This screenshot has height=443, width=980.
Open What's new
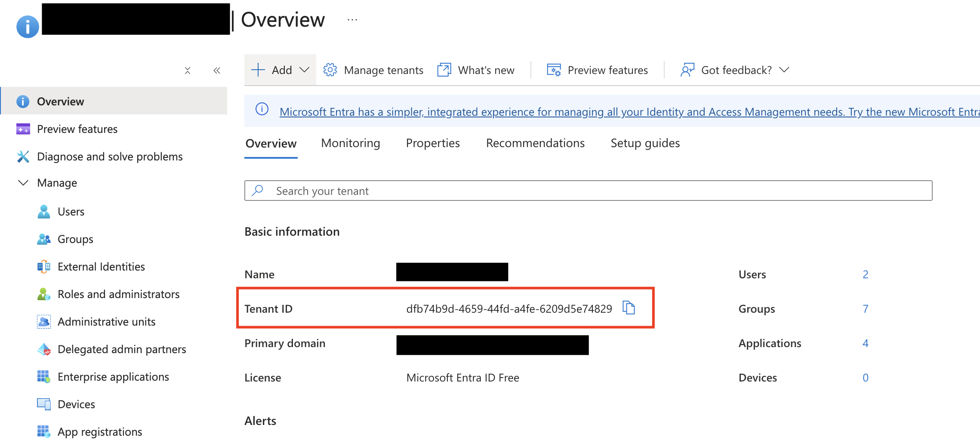pos(486,70)
